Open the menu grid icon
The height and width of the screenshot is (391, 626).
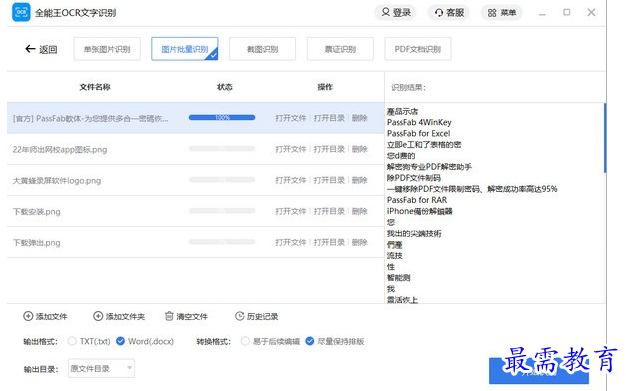492,13
